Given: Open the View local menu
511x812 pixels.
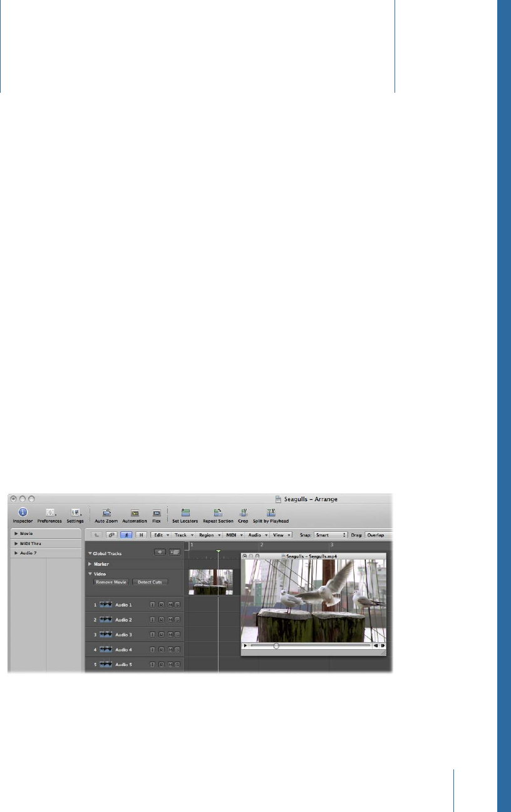Looking at the screenshot, I should pyautogui.click(x=281, y=535).
